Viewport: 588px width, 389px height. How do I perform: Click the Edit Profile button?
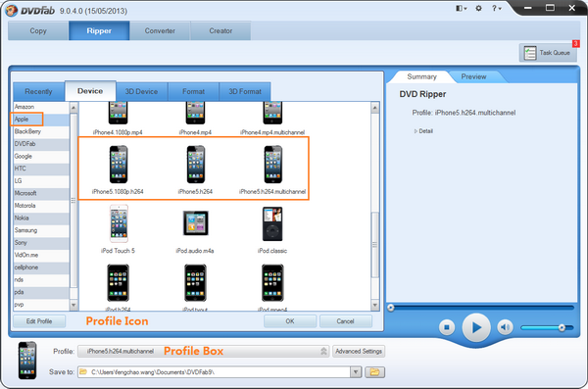[x=39, y=321]
